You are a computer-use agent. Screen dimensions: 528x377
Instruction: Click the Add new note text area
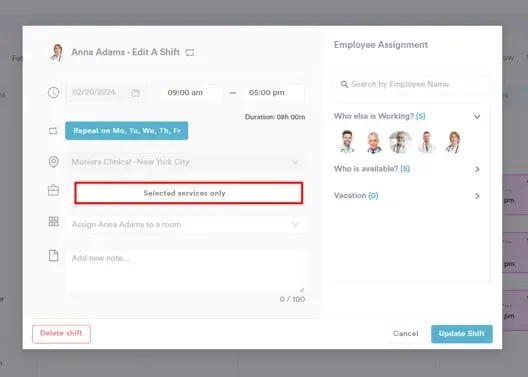pos(185,271)
